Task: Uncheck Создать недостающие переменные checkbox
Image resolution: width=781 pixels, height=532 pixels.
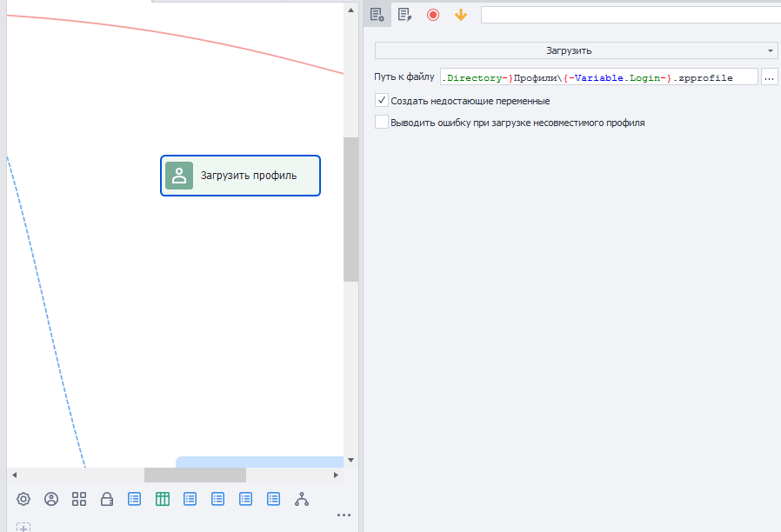Action: click(x=382, y=101)
